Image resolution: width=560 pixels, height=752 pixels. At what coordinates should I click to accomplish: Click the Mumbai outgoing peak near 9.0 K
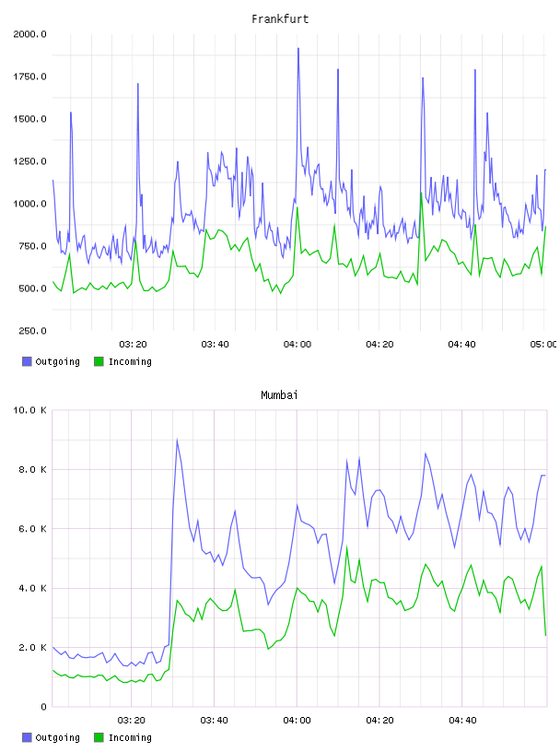pyautogui.click(x=178, y=440)
